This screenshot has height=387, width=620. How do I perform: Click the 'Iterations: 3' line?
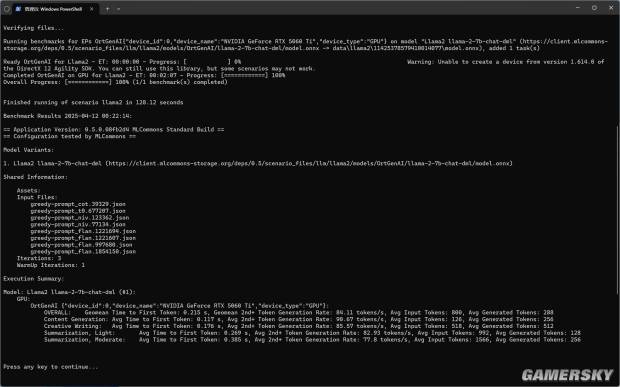(x=39, y=258)
